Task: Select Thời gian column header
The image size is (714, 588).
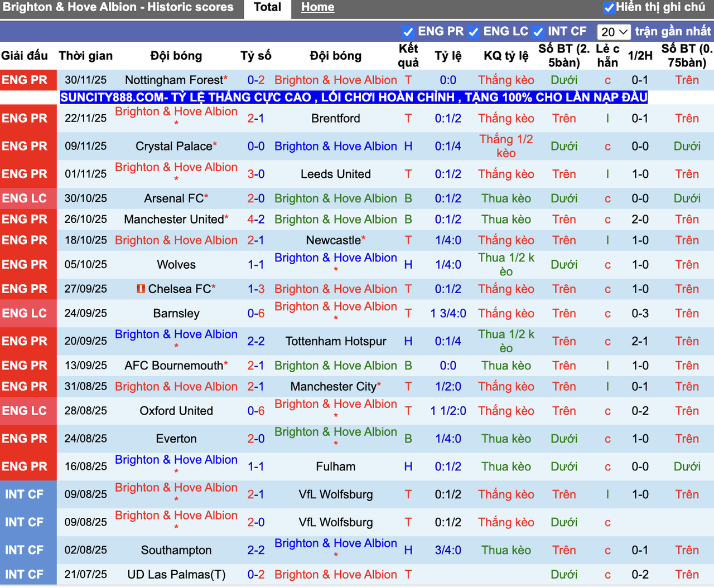Action: click(86, 56)
